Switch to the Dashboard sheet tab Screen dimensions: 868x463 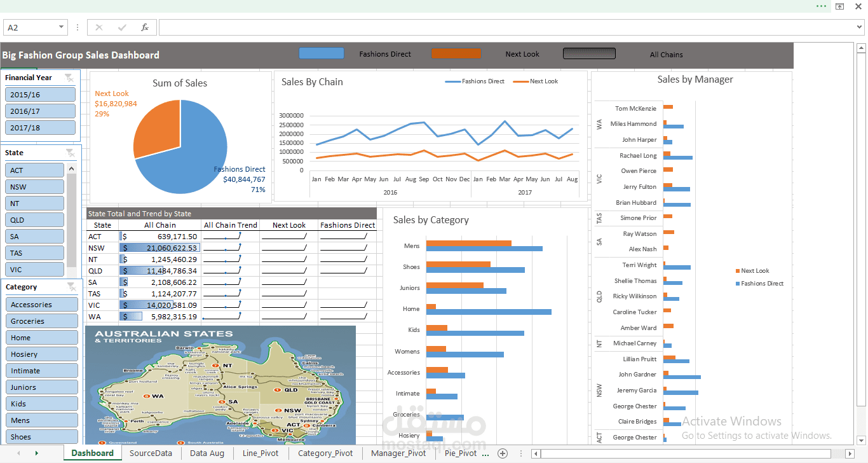point(92,453)
